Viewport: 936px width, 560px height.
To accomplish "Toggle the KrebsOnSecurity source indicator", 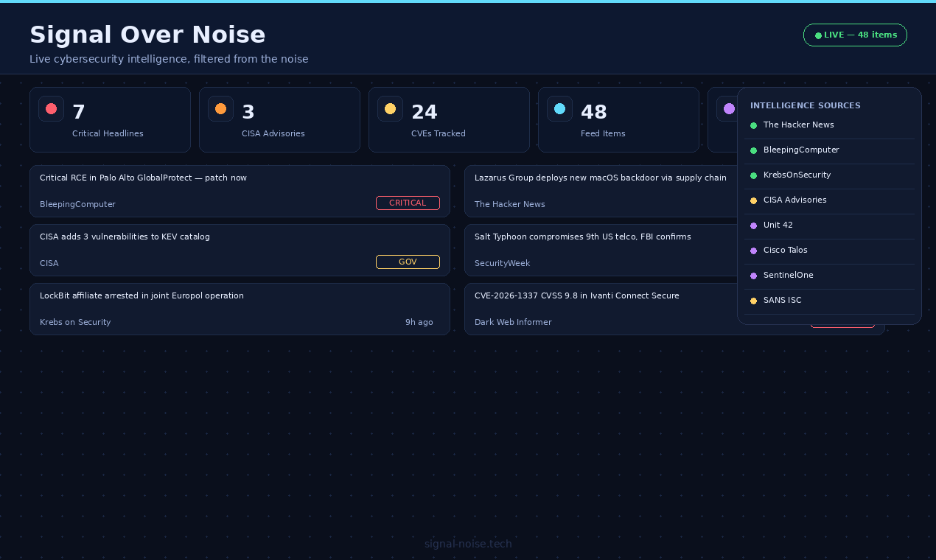I will (753, 175).
